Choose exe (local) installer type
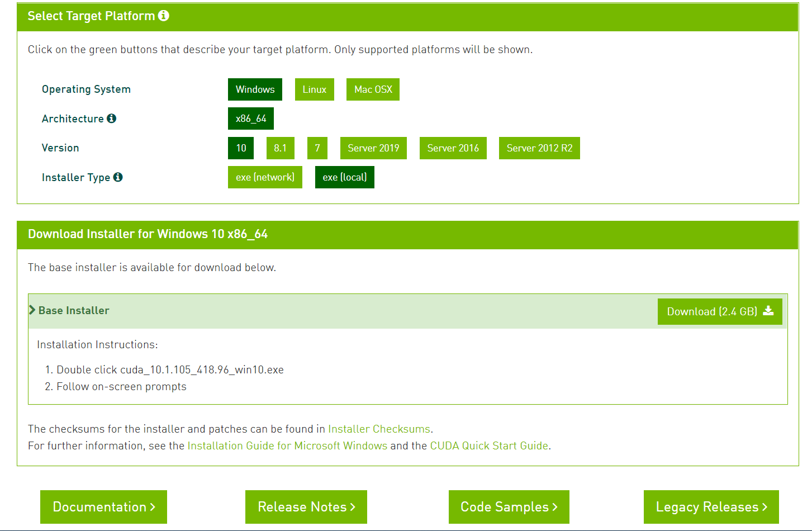This screenshot has width=812, height=531. click(x=345, y=177)
